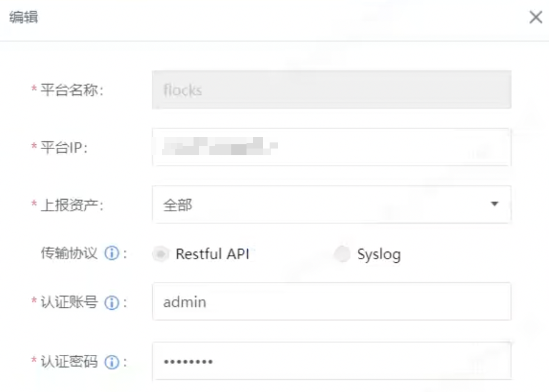549x392 pixels.
Task: Focus the 平台IP input field
Action: (x=332, y=147)
